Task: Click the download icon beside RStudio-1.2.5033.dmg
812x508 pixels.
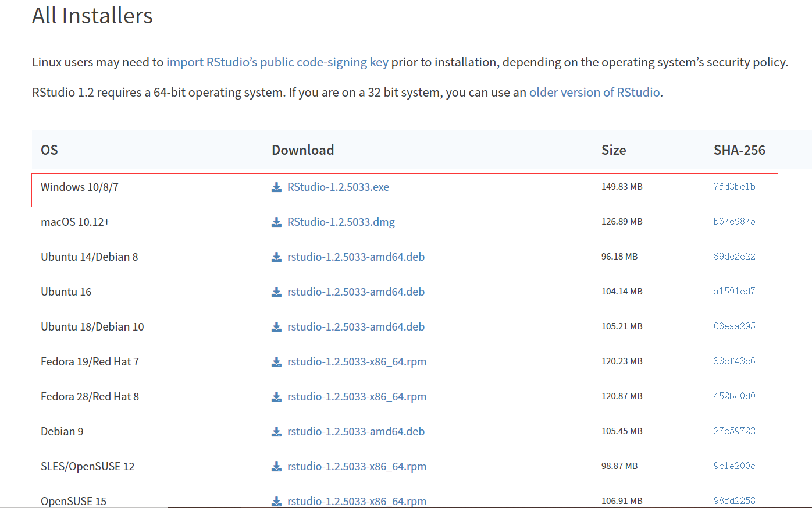Action: tap(276, 222)
